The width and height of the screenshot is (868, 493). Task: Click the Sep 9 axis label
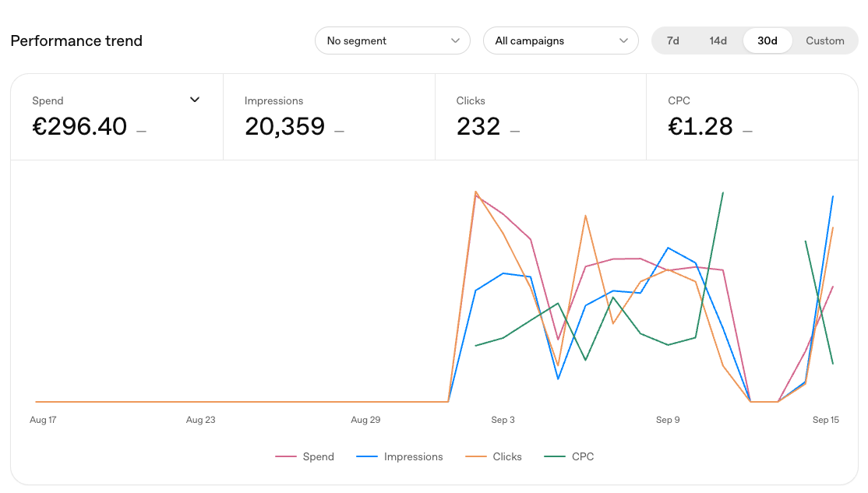pos(668,420)
